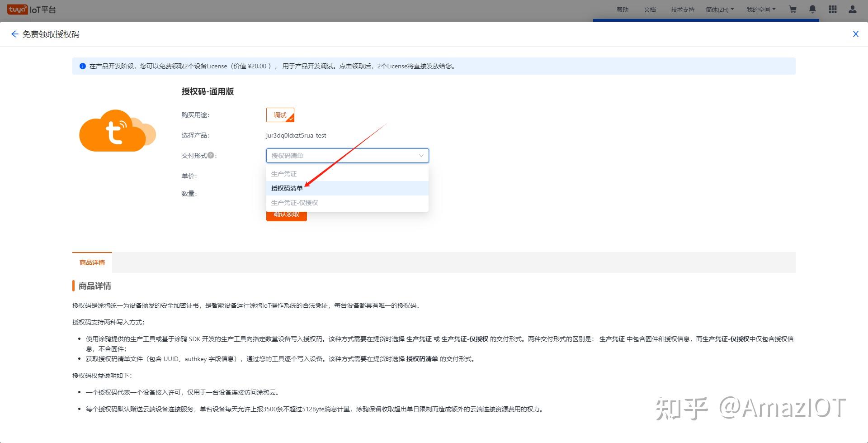Click the Tuya cloud product thumbnail
This screenshot has height=443, width=868.
coord(118,131)
